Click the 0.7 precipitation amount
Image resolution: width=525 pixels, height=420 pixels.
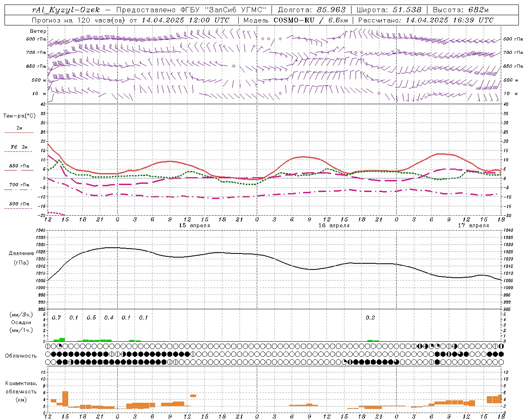pos(57,318)
